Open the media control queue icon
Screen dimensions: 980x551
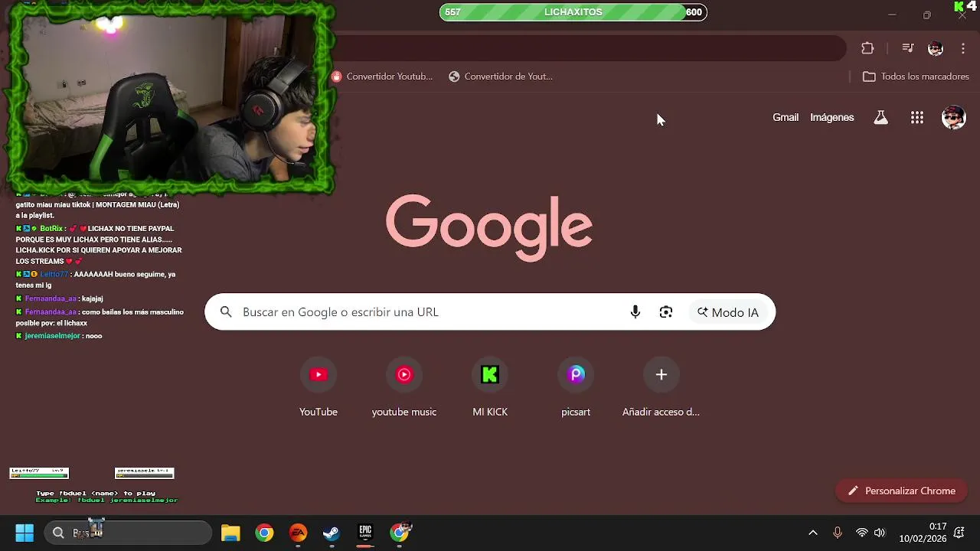click(x=908, y=48)
